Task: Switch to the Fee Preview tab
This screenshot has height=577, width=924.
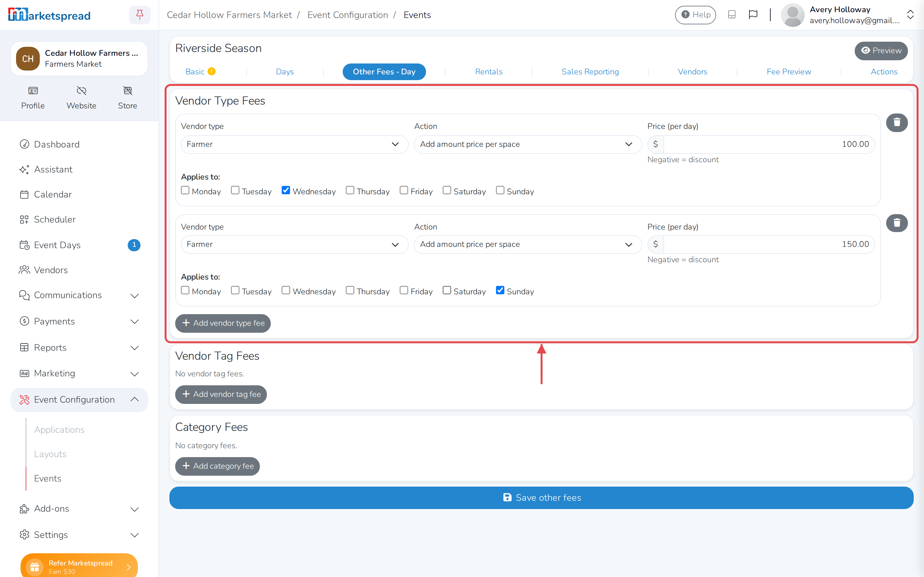Action: pyautogui.click(x=789, y=72)
